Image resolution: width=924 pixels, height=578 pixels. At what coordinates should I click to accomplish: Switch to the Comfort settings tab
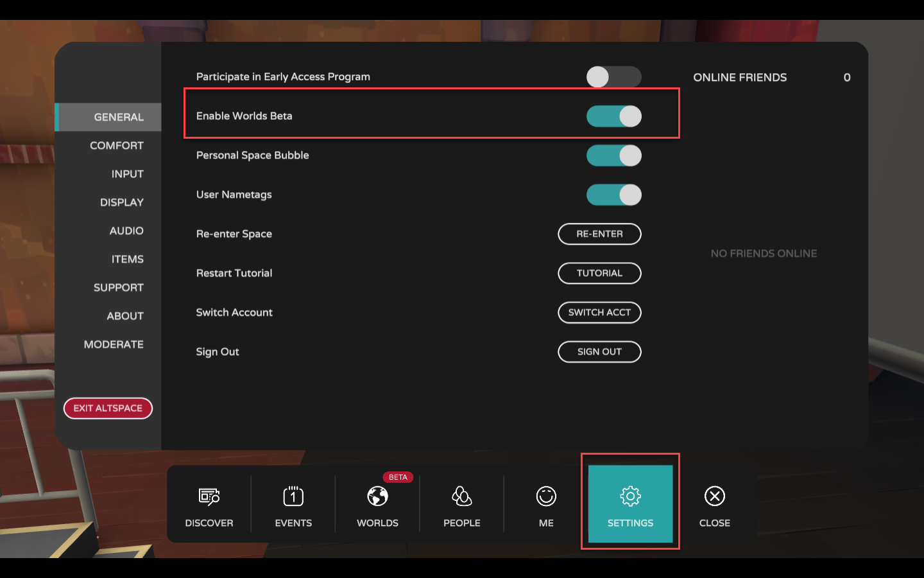tap(117, 146)
